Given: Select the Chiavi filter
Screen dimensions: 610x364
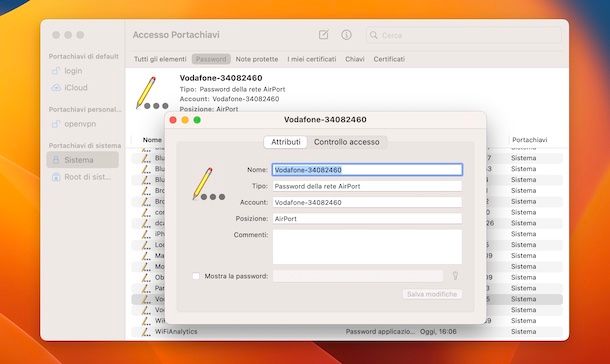Looking at the screenshot, I should click(x=355, y=59).
